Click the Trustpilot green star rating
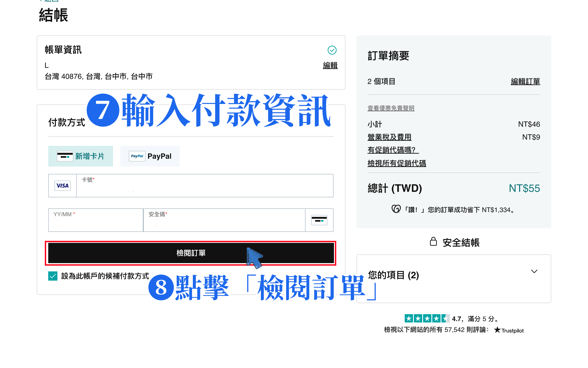The image size is (588, 368). pyautogui.click(x=427, y=318)
